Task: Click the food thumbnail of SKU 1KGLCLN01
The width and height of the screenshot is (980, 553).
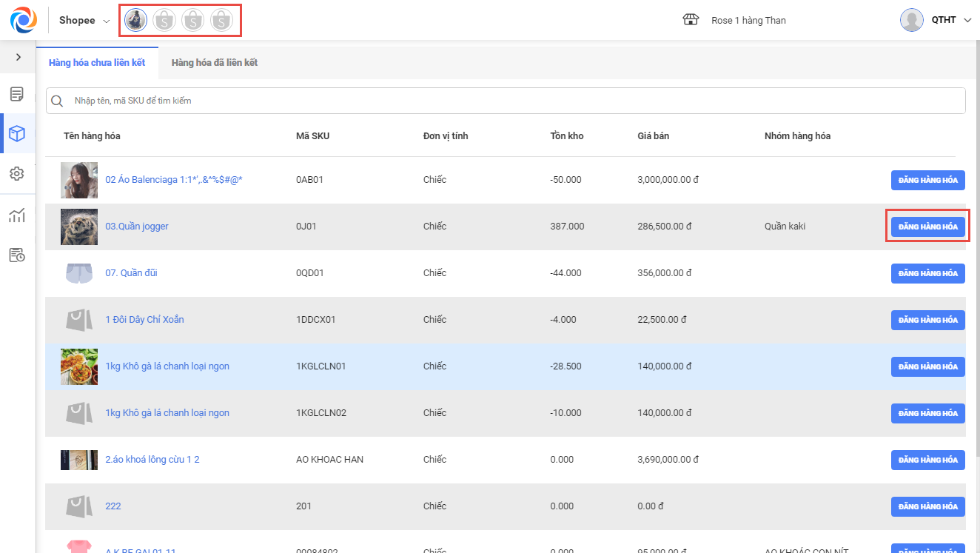Action: click(79, 366)
